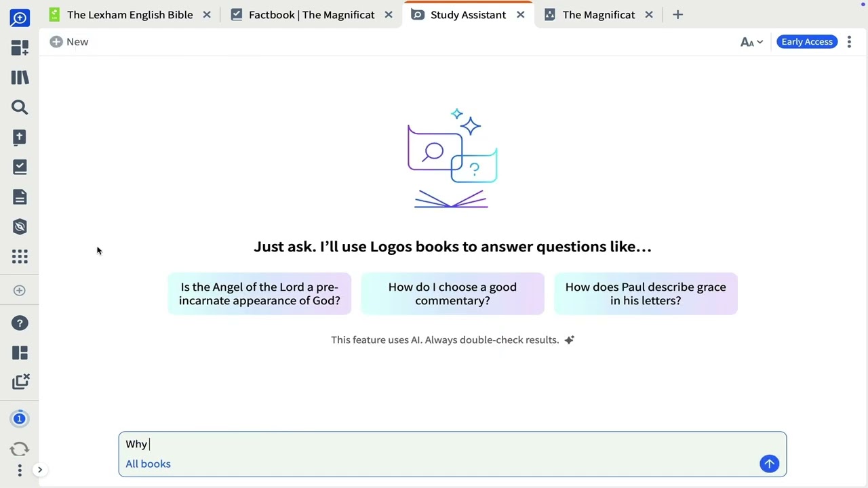Select 'How do I choose a good commentary?' suggestion
Image resolution: width=868 pixels, height=488 pixels.
452,293
